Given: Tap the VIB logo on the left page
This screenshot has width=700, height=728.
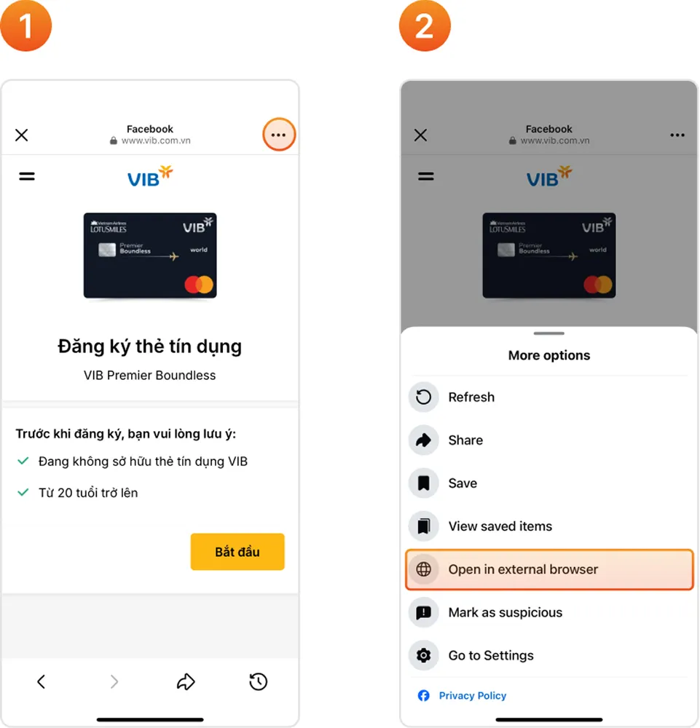Looking at the screenshot, I should [x=150, y=176].
